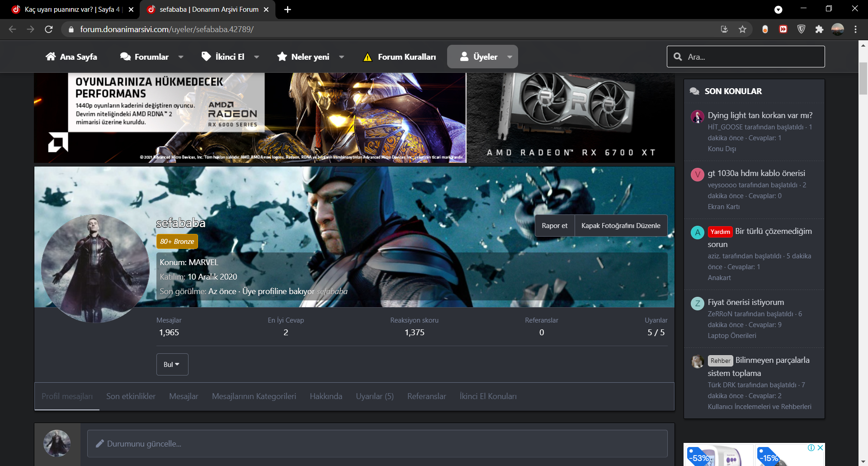View site info lock icon
This screenshot has height=466, width=868.
(71, 29)
